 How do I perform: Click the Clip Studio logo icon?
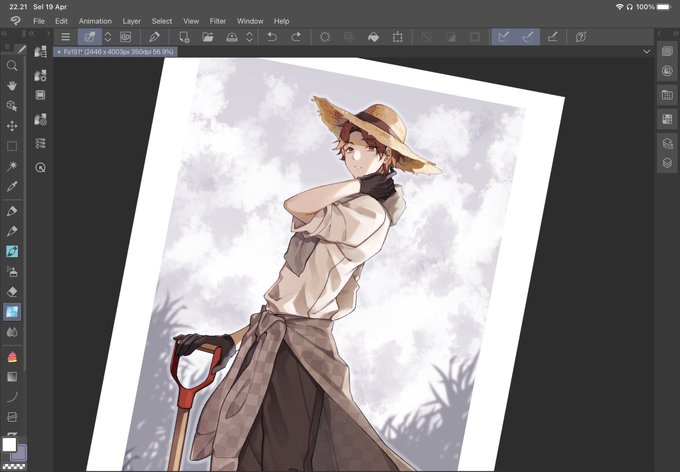tap(15, 21)
